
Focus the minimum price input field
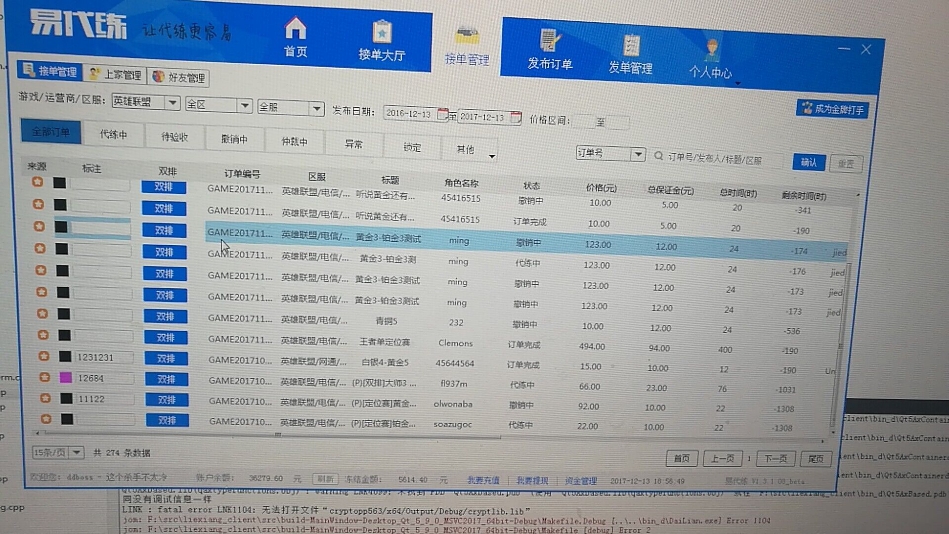(583, 121)
